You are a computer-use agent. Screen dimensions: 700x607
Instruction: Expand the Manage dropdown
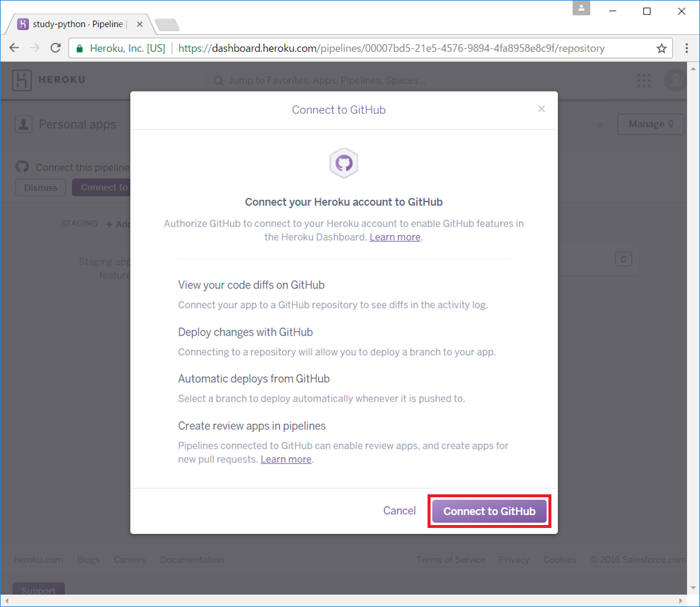pyautogui.click(x=650, y=124)
